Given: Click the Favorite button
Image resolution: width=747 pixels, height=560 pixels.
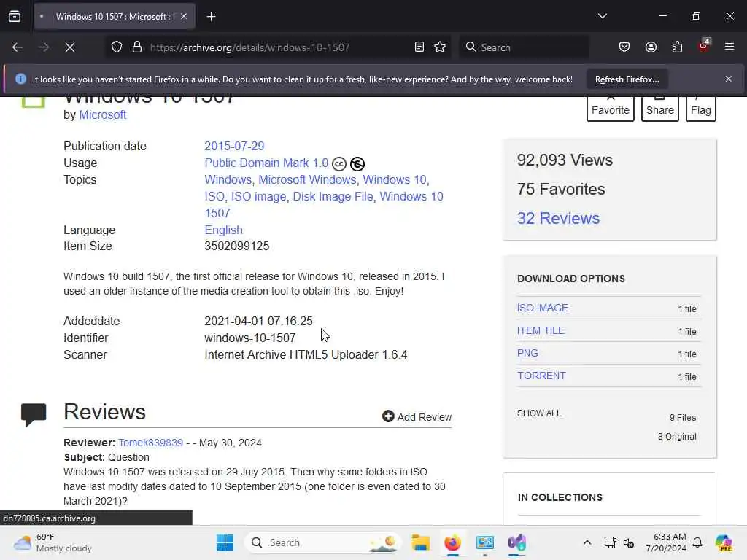Looking at the screenshot, I should click(611, 109).
